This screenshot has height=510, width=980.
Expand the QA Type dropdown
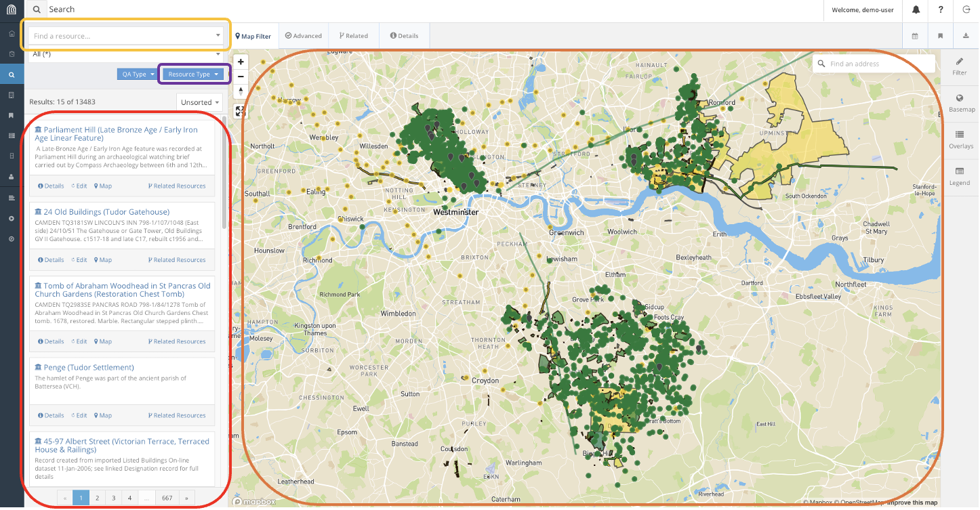[x=138, y=75]
